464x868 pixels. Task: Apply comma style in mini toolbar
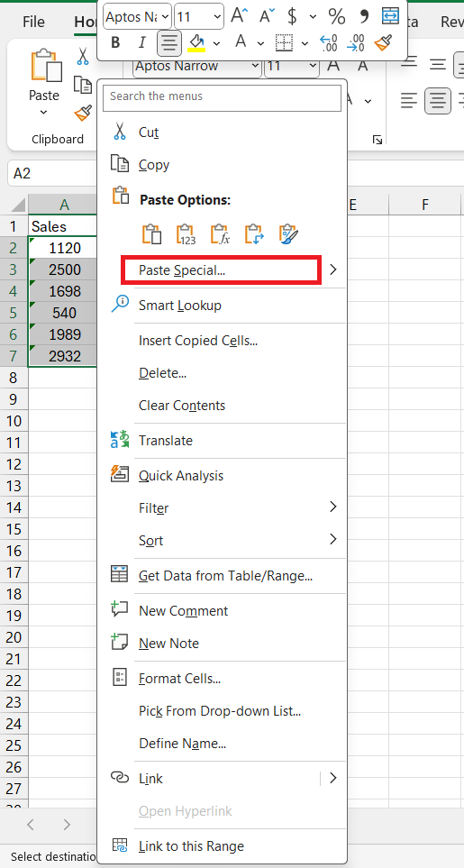[364, 16]
